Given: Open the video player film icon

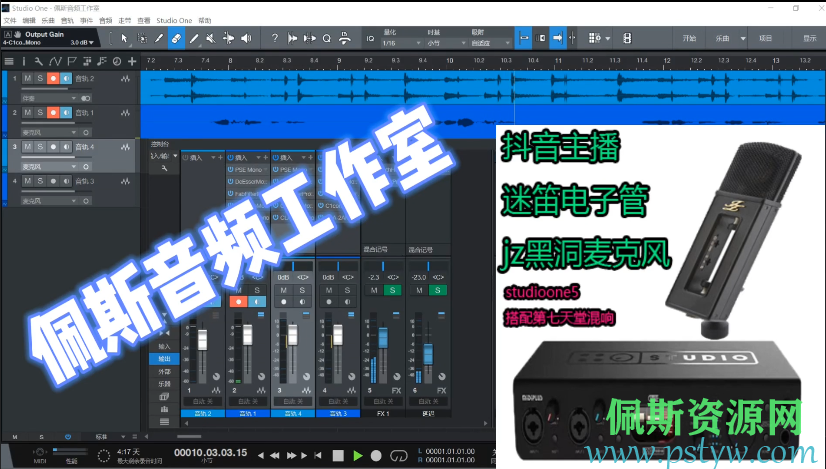Looking at the screenshot, I should pyautogui.click(x=627, y=38).
